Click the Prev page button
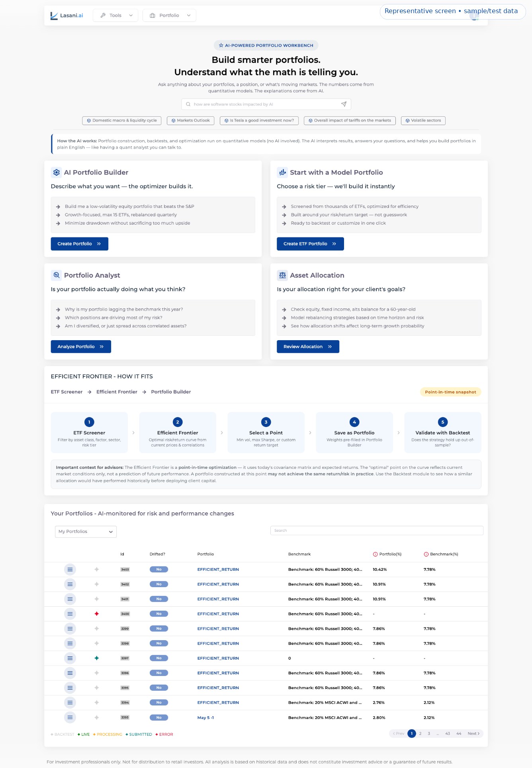 [x=399, y=733]
